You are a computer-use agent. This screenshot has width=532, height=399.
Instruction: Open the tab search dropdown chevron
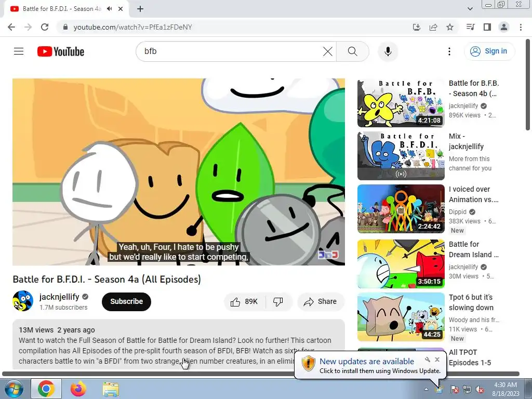point(470,9)
